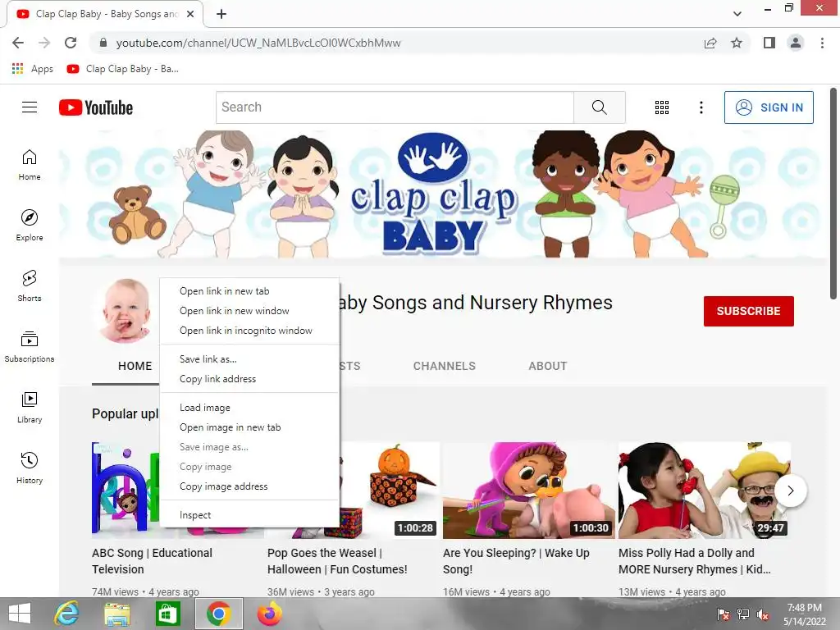Viewport: 840px width, 630px height.
Task: Click the browser back arrow
Action: [x=18, y=43]
